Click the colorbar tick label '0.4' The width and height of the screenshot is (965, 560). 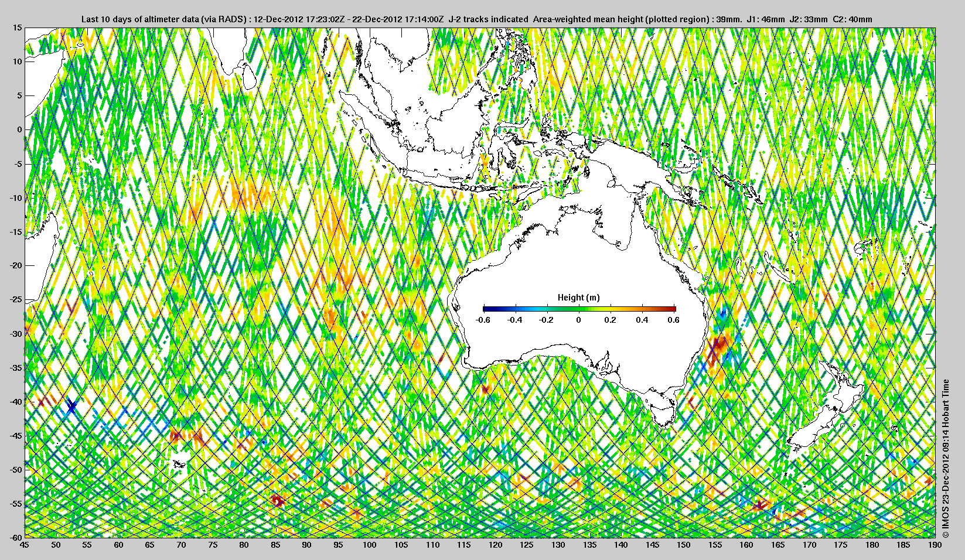[x=643, y=320]
